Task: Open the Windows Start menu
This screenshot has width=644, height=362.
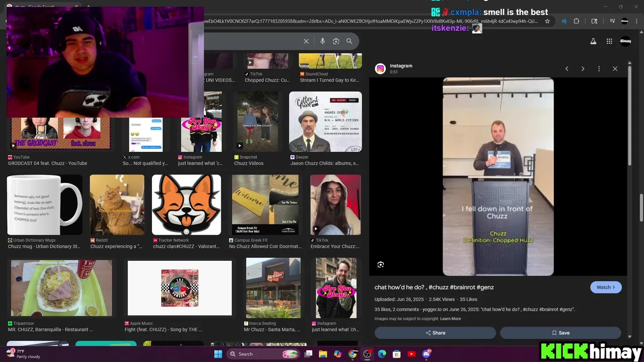Action: click(x=218, y=354)
